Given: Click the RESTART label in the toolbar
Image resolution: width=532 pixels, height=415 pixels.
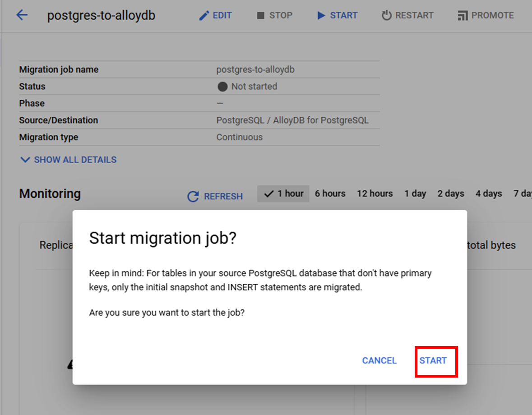Looking at the screenshot, I should (414, 15).
